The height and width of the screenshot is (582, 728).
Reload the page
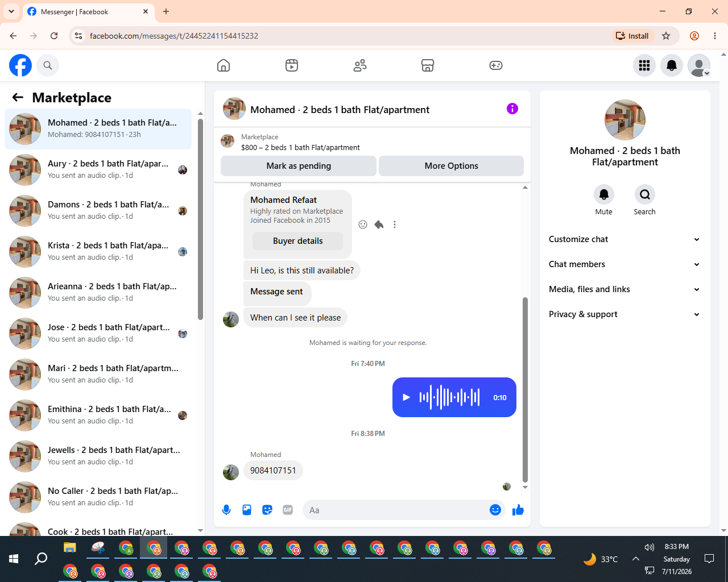click(54, 36)
